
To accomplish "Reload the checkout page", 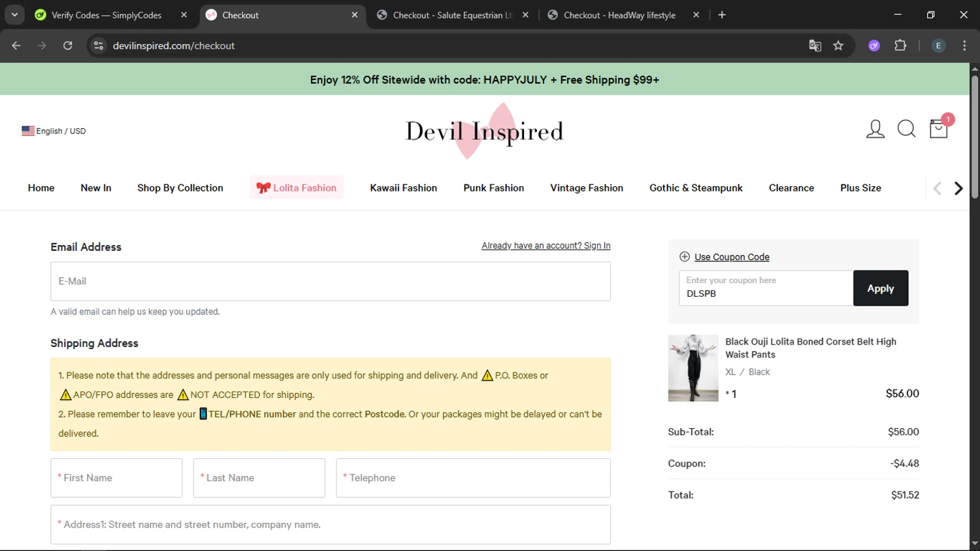I will coord(67,46).
